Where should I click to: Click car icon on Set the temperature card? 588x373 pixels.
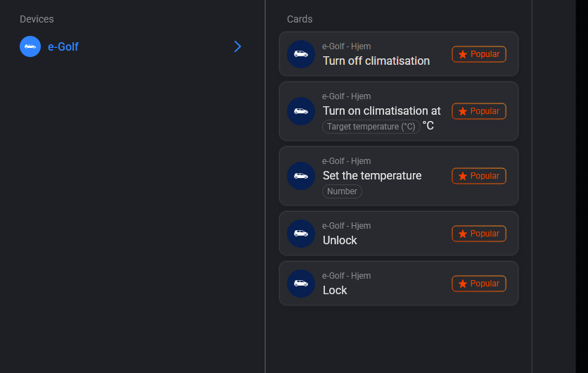301,176
